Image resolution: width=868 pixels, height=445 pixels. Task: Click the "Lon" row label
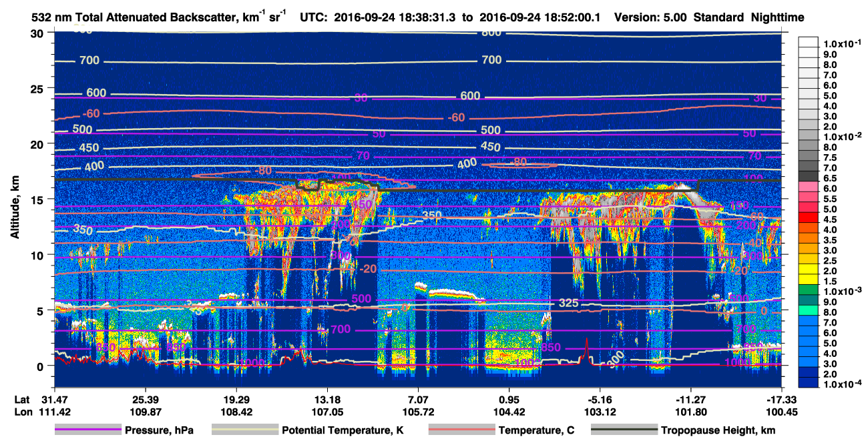point(22,412)
